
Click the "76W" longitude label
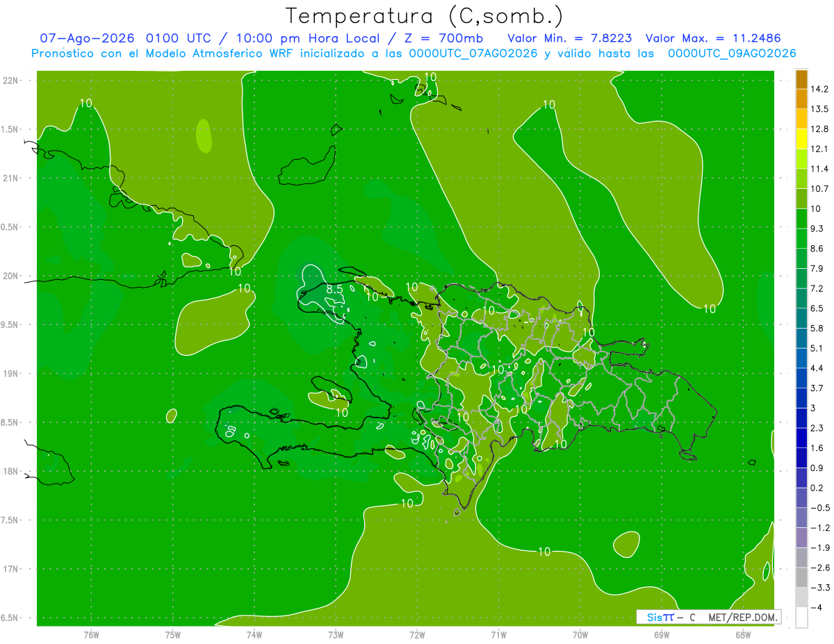[91, 634]
